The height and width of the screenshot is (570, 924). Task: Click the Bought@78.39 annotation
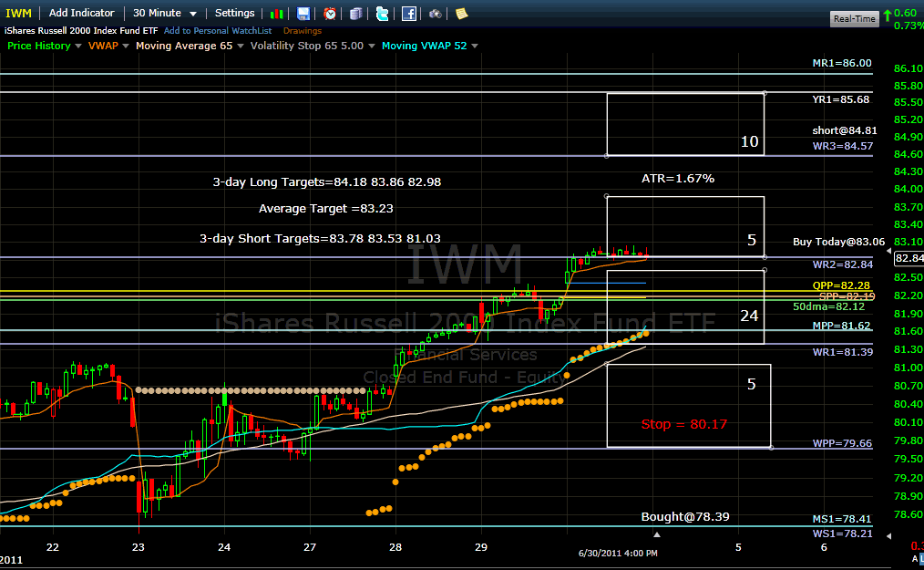click(x=685, y=517)
